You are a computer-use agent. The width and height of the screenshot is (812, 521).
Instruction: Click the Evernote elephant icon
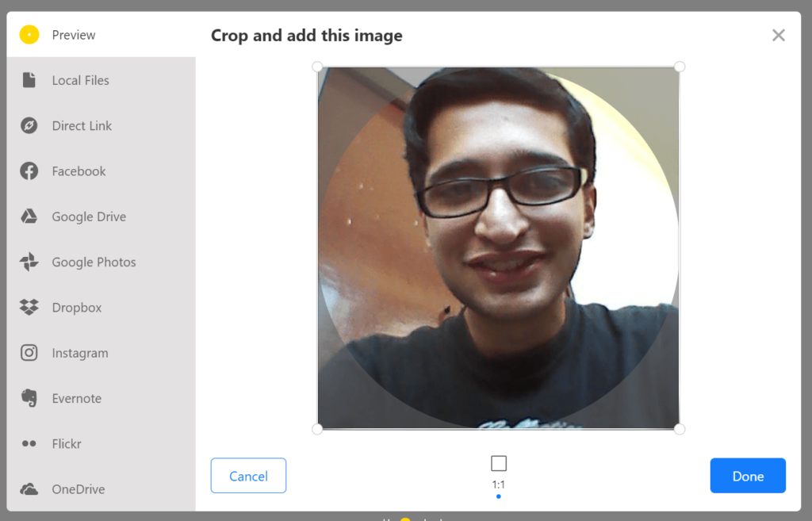(x=29, y=398)
